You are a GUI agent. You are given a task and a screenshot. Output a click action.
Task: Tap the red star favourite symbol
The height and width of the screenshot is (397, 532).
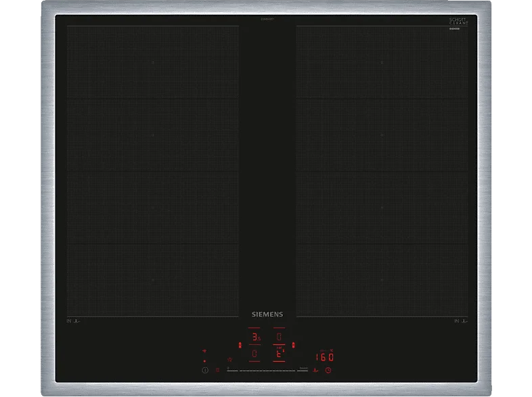[x=229, y=359]
